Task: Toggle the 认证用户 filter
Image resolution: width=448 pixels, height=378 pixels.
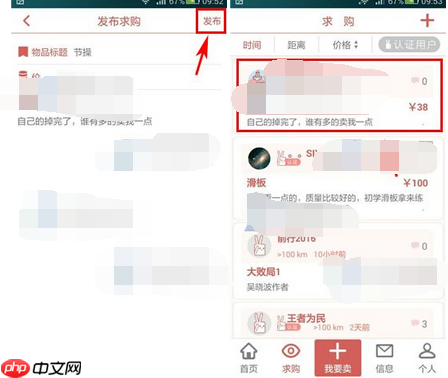Action: (x=409, y=45)
